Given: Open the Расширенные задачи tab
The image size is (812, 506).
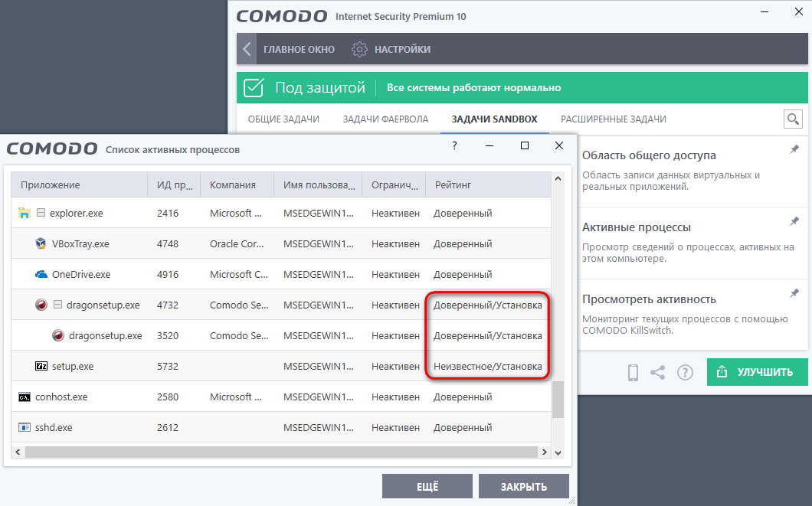Looking at the screenshot, I should [613, 119].
